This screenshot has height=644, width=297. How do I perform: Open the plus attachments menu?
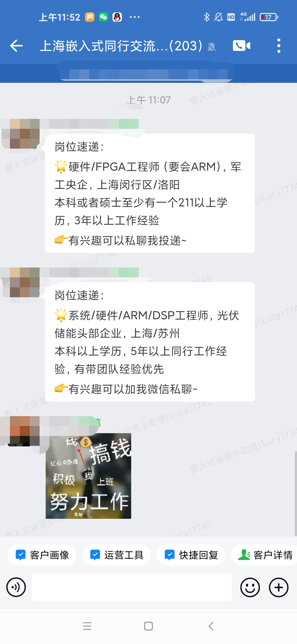(279, 587)
